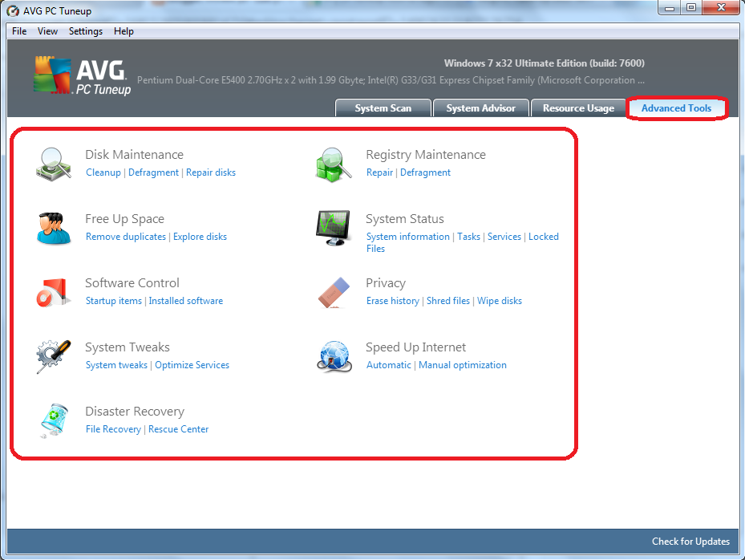745x560 pixels.
Task: Open the Settings menu
Action: [x=86, y=31]
